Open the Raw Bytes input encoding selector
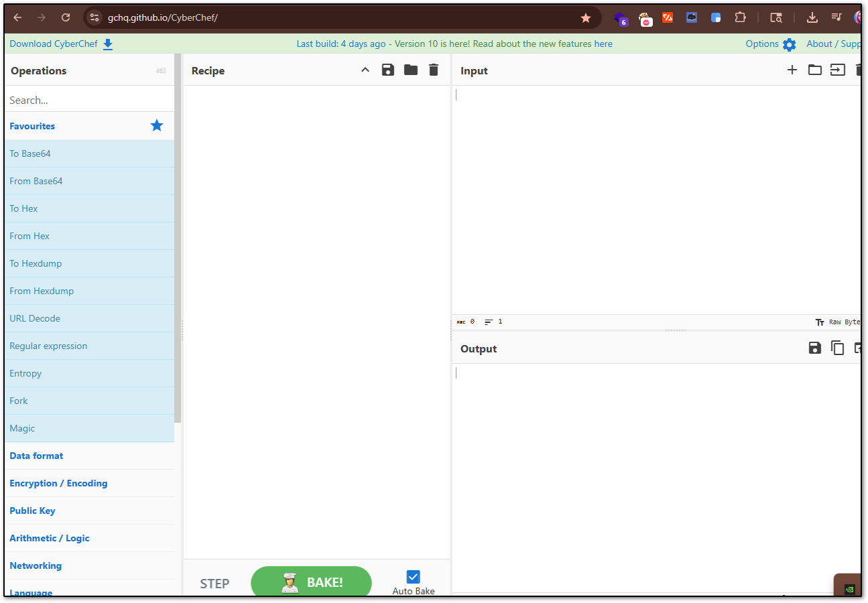868x603 pixels. click(838, 322)
